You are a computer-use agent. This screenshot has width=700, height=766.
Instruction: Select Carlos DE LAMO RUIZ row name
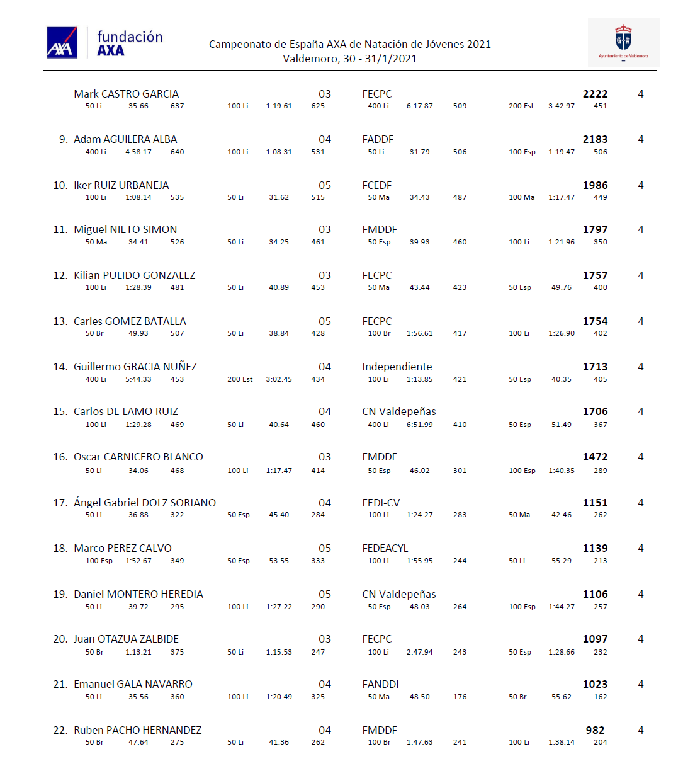[x=126, y=411]
